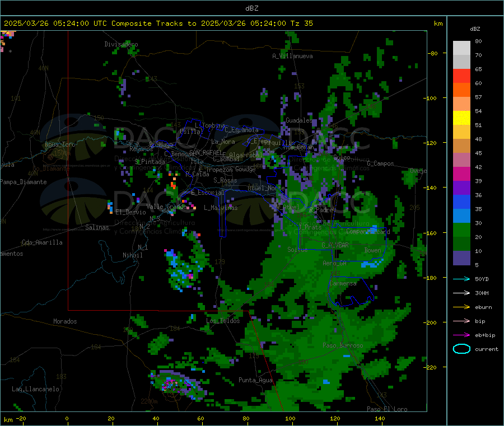This screenshot has width=504, height=426.
Task: Click the orange-red echo near S_Rosas
Action: (173, 185)
